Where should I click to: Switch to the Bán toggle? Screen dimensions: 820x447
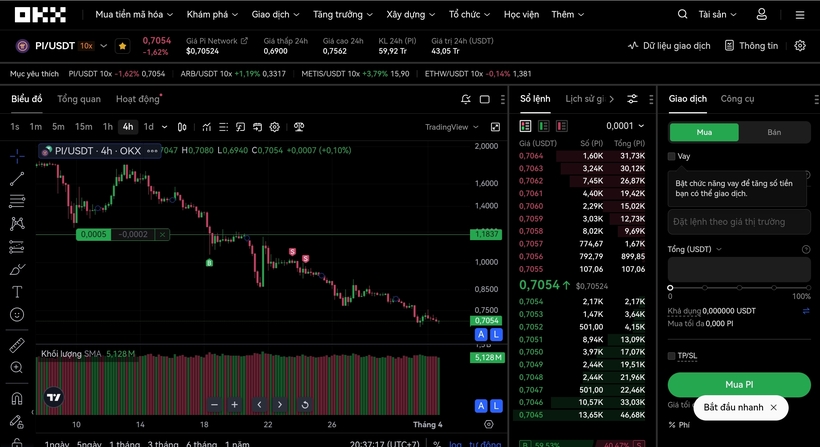tap(775, 132)
